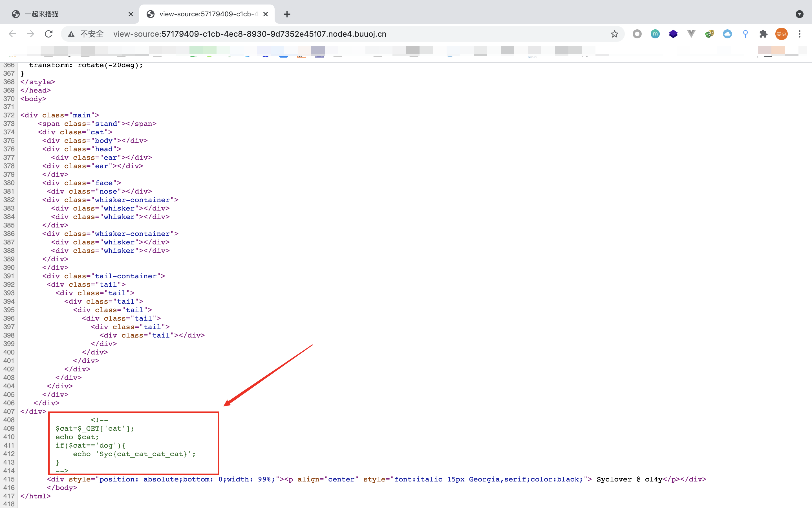The width and height of the screenshot is (812, 508).
Task: Reload the current view-source page
Action: [49, 34]
